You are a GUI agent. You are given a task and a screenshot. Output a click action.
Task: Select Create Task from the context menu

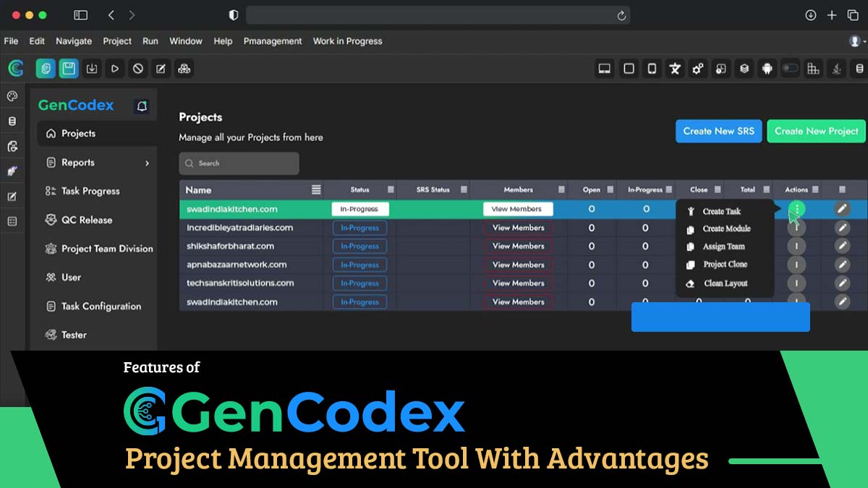point(721,211)
